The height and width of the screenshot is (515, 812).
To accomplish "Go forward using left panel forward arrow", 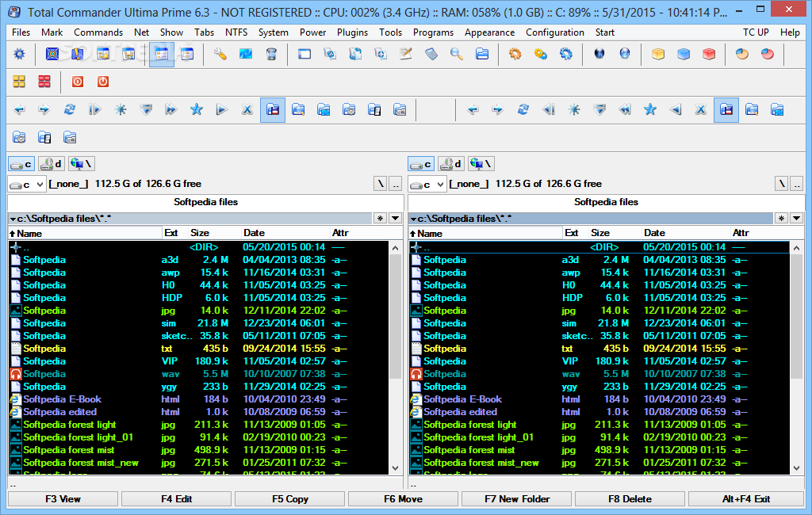I will tap(44, 109).
